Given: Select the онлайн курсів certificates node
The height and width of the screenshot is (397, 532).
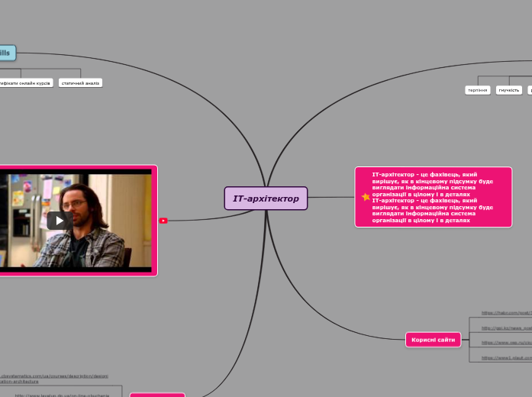Looking at the screenshot, I should [x=26, y=82].
